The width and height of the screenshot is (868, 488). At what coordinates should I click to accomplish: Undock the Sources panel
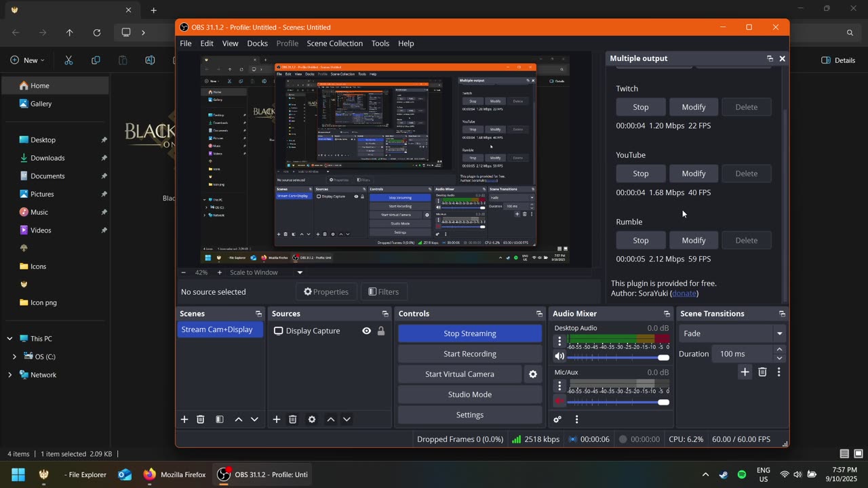click(x=385, y=314)
